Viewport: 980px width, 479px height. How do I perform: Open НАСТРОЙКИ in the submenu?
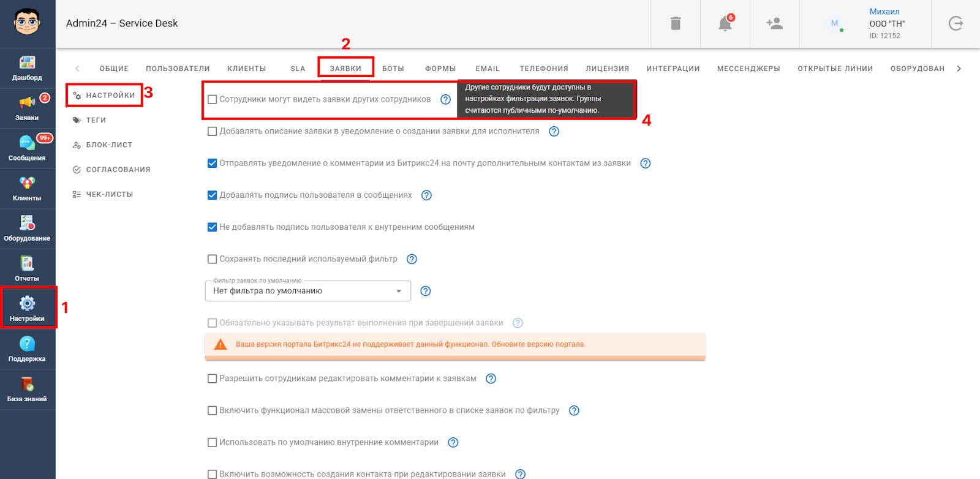(104, 96)
